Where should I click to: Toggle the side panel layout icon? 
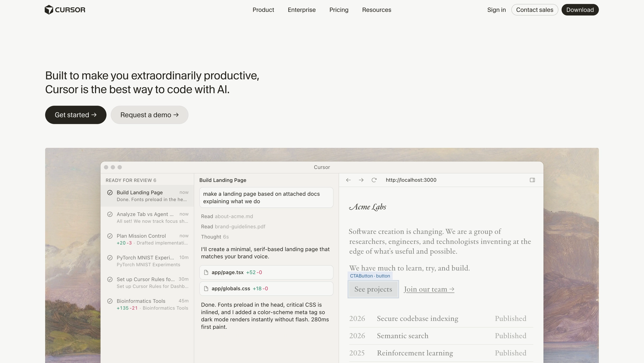click(x=532, y=180)
